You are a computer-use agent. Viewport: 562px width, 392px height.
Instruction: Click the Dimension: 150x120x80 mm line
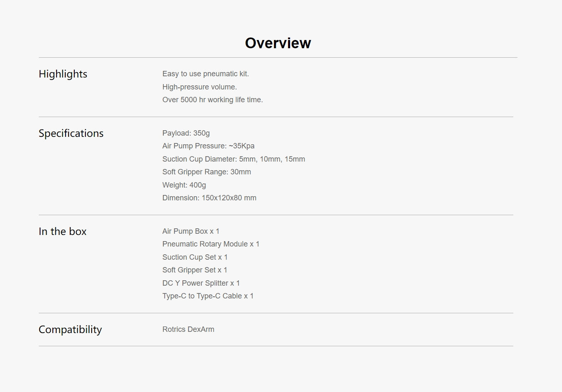tap(209, 198)
